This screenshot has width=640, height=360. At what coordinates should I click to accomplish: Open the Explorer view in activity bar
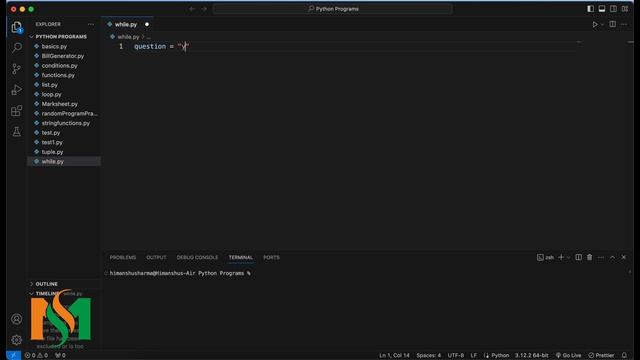[17, 27]
